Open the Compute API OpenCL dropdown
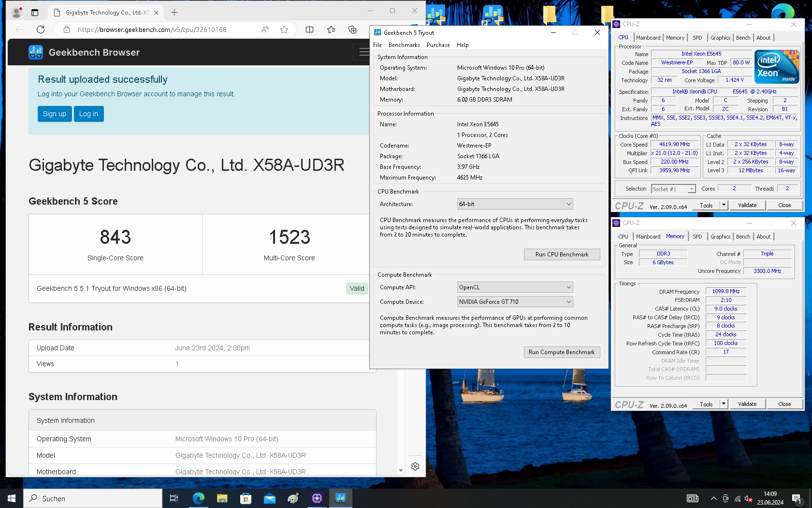The height and width of the screenshot is (508, 812). pyautogui.click(x=515, y=287)
